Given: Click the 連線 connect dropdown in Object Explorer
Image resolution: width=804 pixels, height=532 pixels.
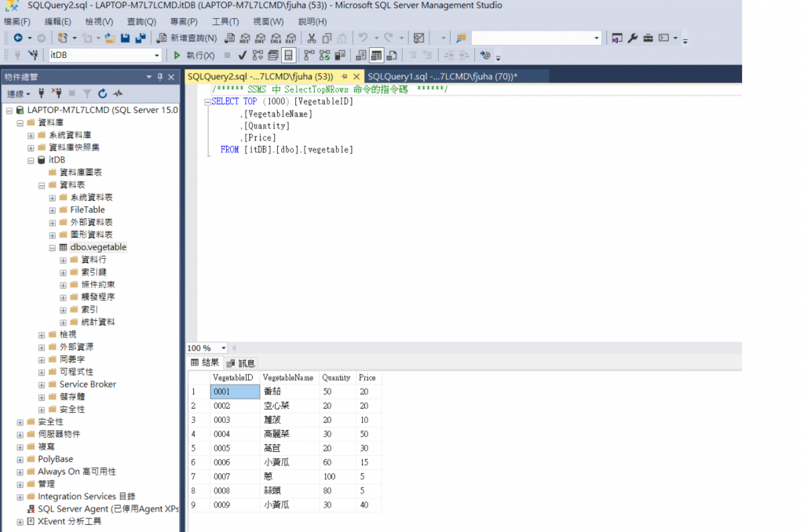Looking at the screenshot, I should coord(19,94).
